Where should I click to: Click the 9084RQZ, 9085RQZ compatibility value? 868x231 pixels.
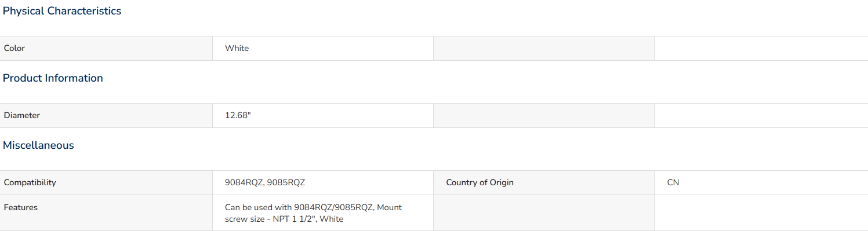tap(265, 183)
